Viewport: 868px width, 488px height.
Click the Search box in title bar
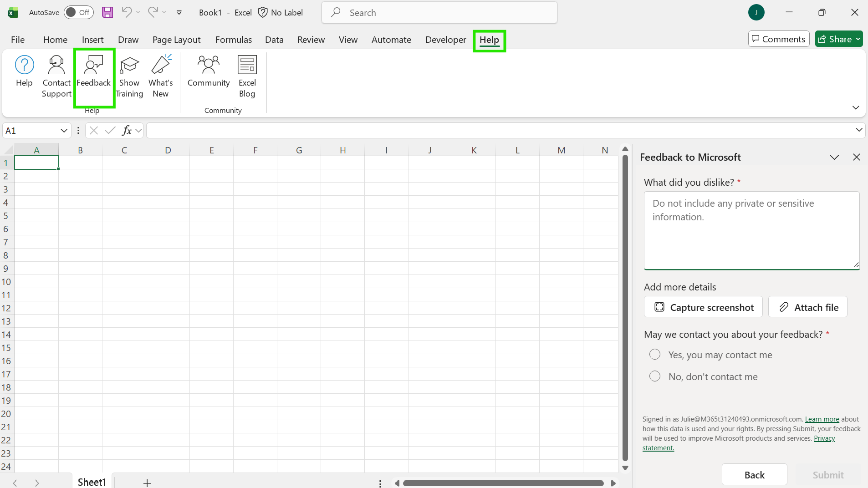click(439, 12)
